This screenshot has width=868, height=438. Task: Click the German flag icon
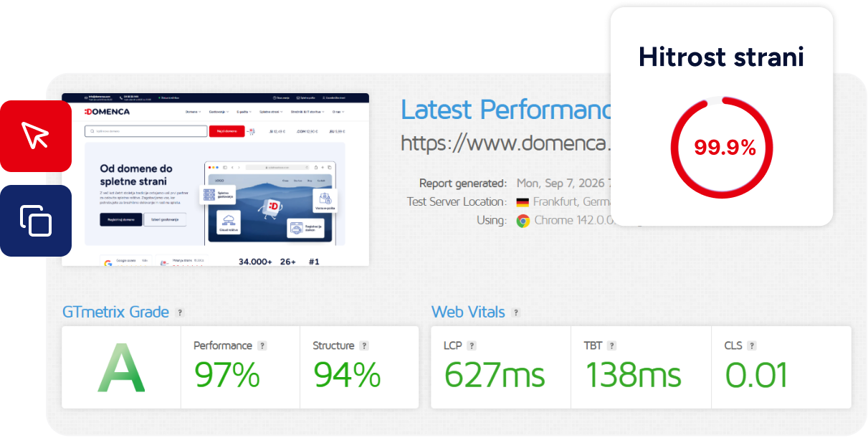coord(523,201)
